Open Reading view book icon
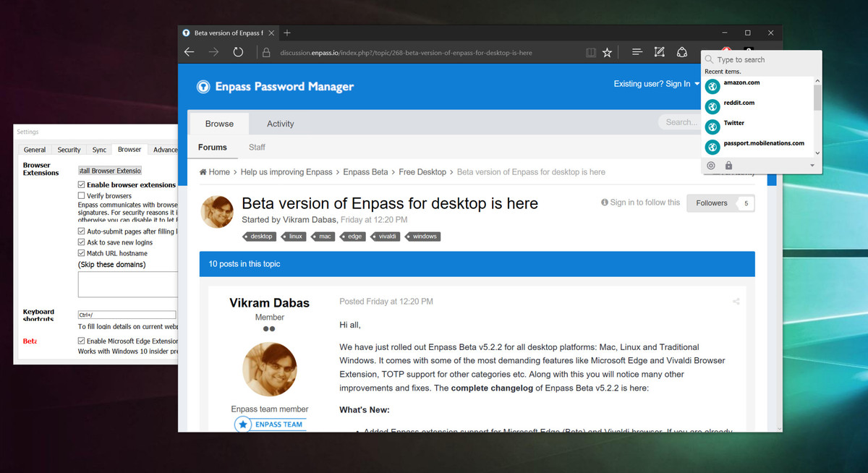This screenshot has height=473, width=868. click(591, 52)
